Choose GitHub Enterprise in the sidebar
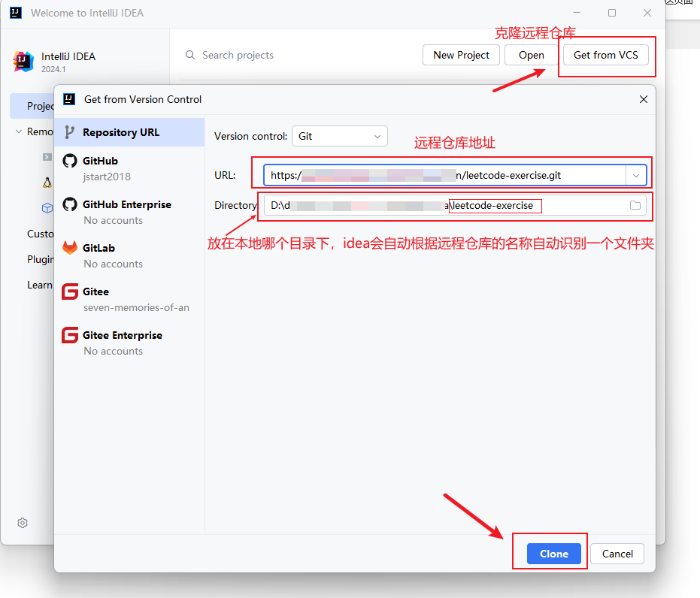Screen dimensions: 700x598 tap(129, 213)
